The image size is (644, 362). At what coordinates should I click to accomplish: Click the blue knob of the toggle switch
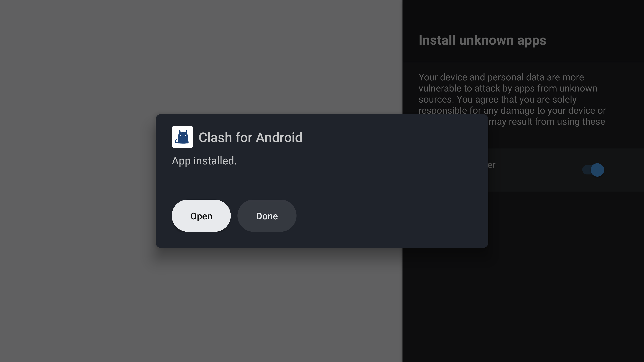pos(597,170)
